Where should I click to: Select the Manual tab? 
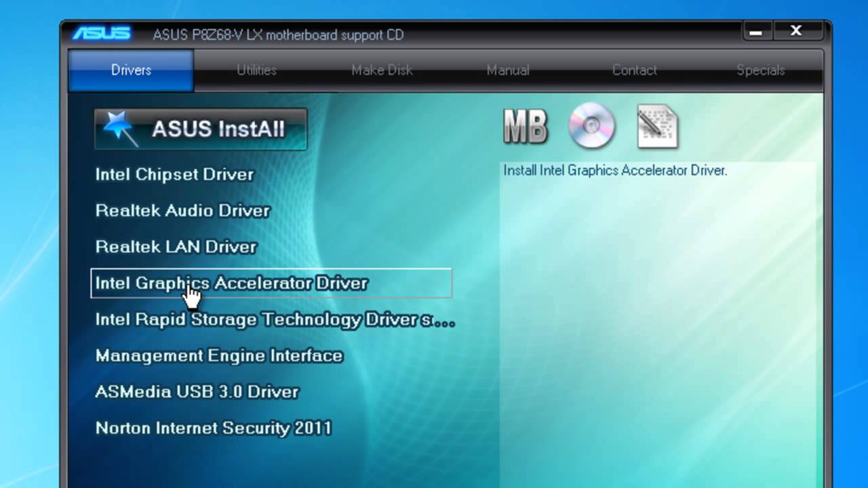point(508,70)
